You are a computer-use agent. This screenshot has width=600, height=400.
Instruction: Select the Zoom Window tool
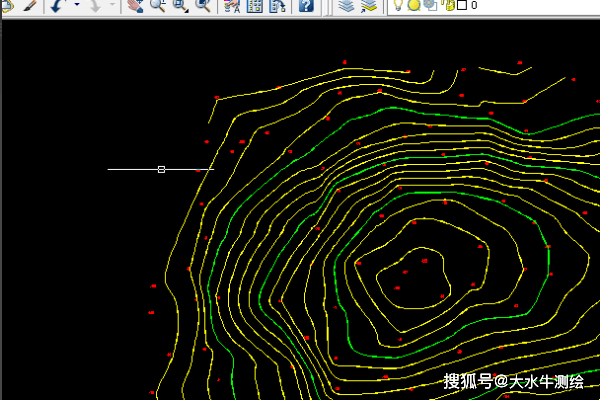point(180,6)
